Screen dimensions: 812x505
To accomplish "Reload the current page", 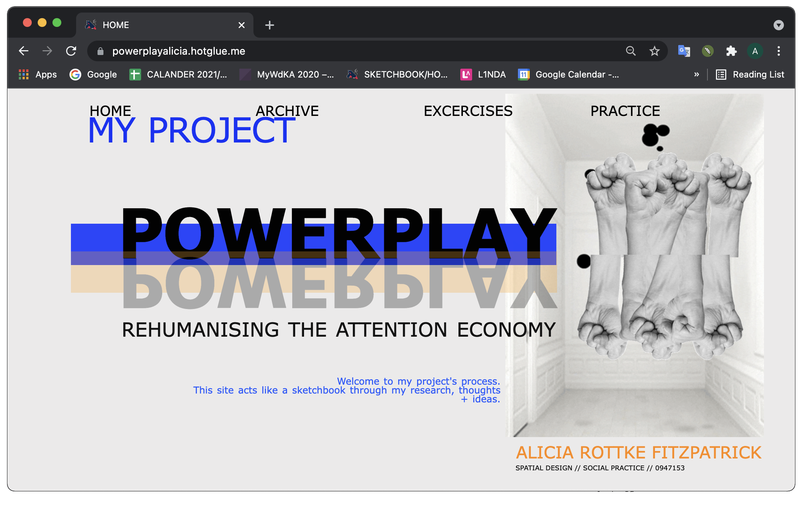I will 71,51.
